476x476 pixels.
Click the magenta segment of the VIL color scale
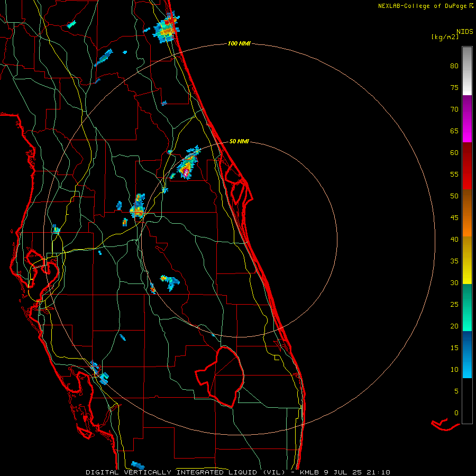pyautogui.click(x=467, y=118)
